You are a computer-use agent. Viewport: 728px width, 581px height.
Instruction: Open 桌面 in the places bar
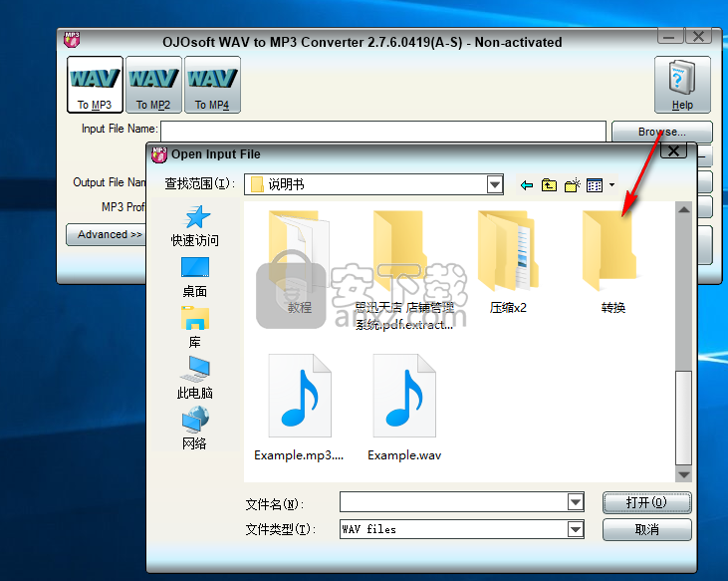point(194,278)
